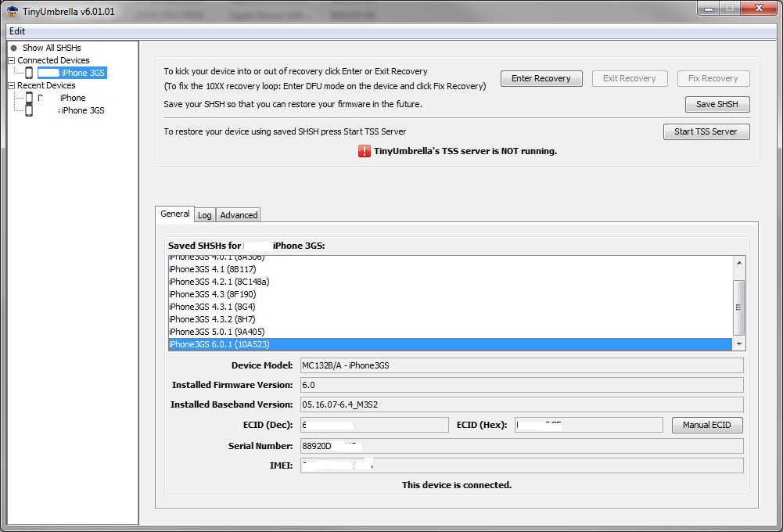The image size is (783, 532).
Task: Start the TSS Server
Action: pyautogui.click(x=706, y=132)
